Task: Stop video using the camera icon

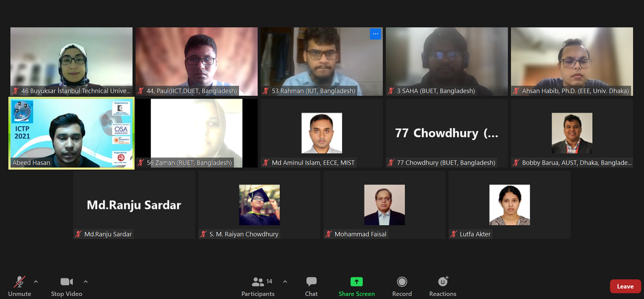Action: [66, 282]
